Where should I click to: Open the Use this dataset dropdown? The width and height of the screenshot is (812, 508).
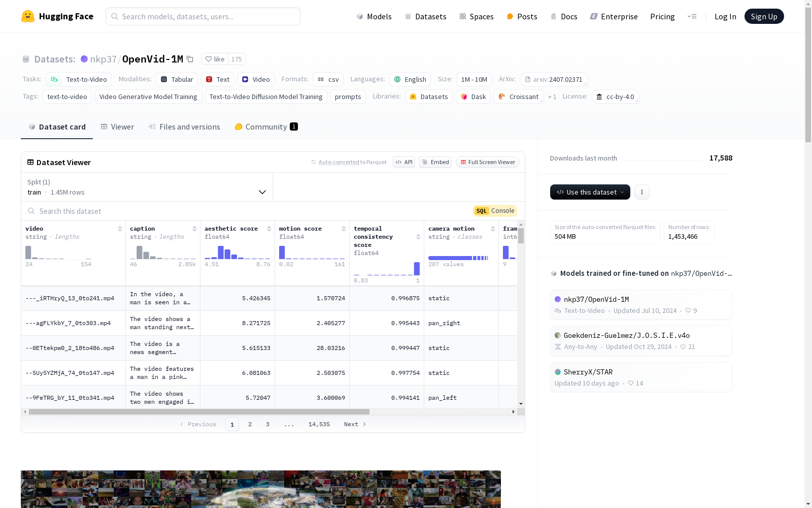coord(590,192)
